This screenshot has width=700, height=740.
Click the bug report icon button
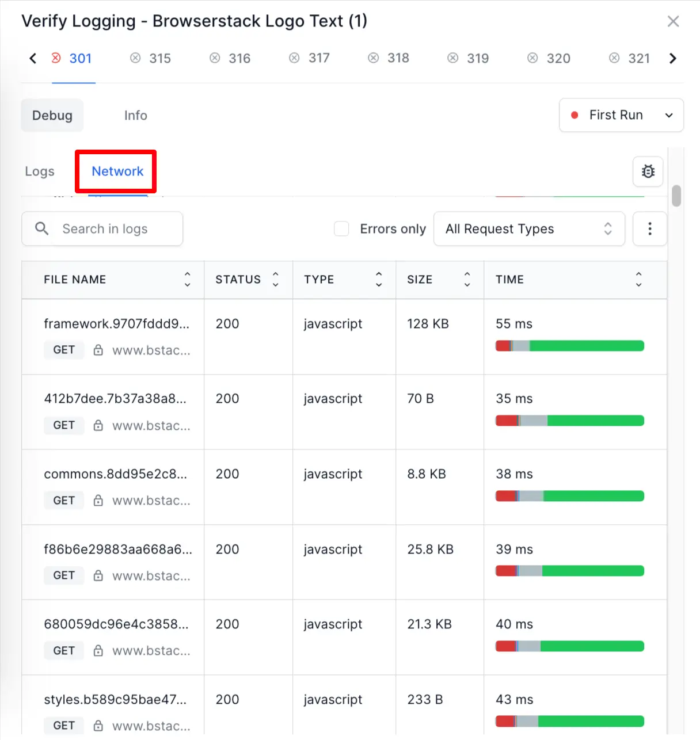click(648, 171)
